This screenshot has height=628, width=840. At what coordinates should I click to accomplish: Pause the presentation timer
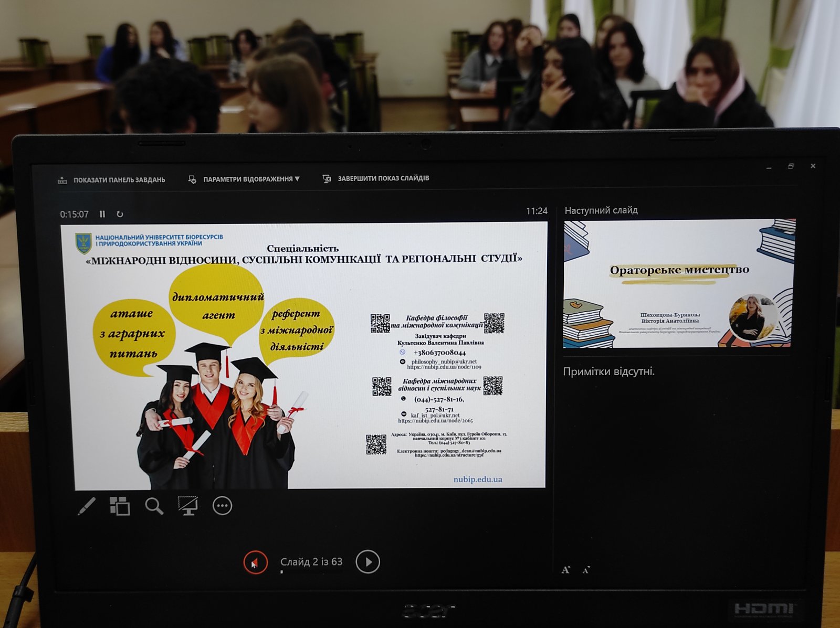click(x=102, y=214)
